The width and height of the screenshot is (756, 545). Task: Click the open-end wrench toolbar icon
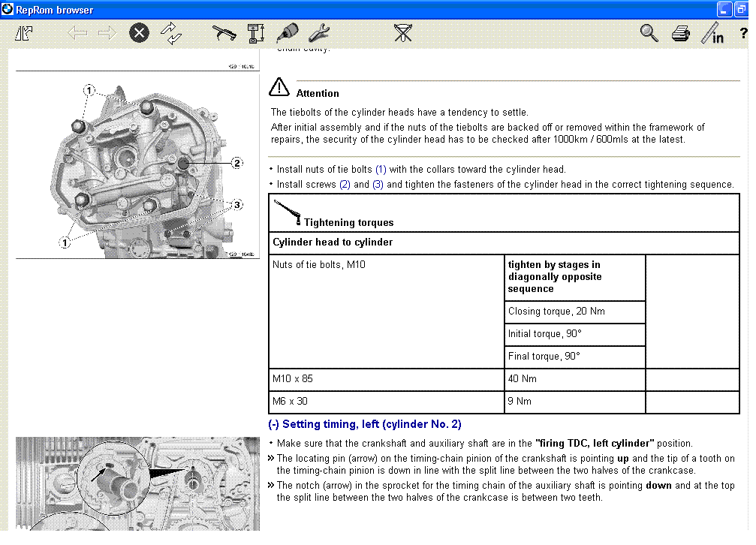(319, 33)
